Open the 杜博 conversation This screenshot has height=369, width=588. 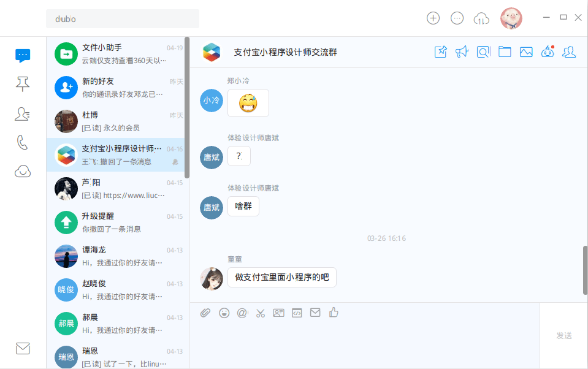click(x=116, y=121)
